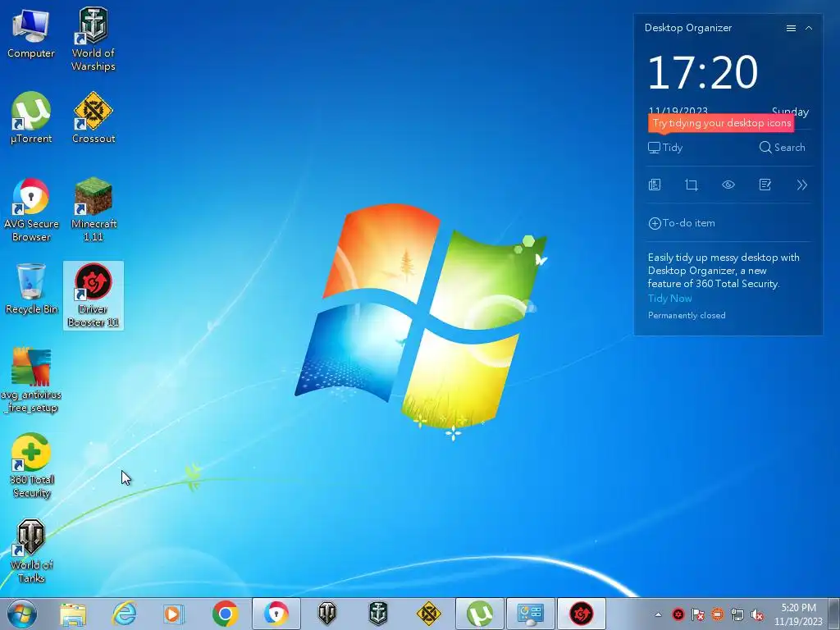Image resolution: width=840 pixels, height=630 pixels.
Task: Click the screenshot crop icon in Desktop Organizer
Action: point(692,185)
